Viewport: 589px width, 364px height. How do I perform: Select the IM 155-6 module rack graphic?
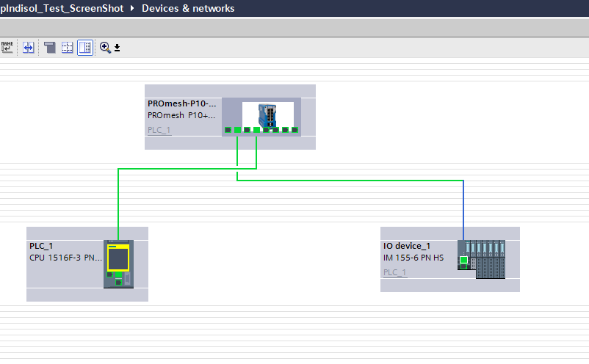click(x=481, y=259)
